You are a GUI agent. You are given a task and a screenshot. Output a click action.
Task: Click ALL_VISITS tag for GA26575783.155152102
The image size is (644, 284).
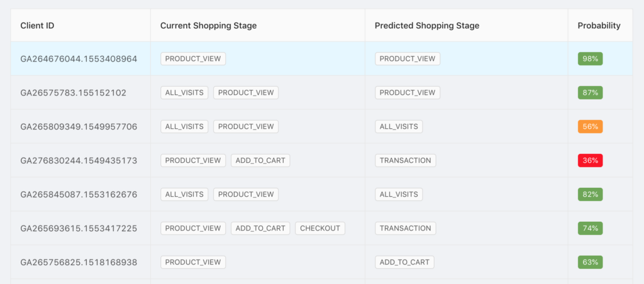[184, 93]
